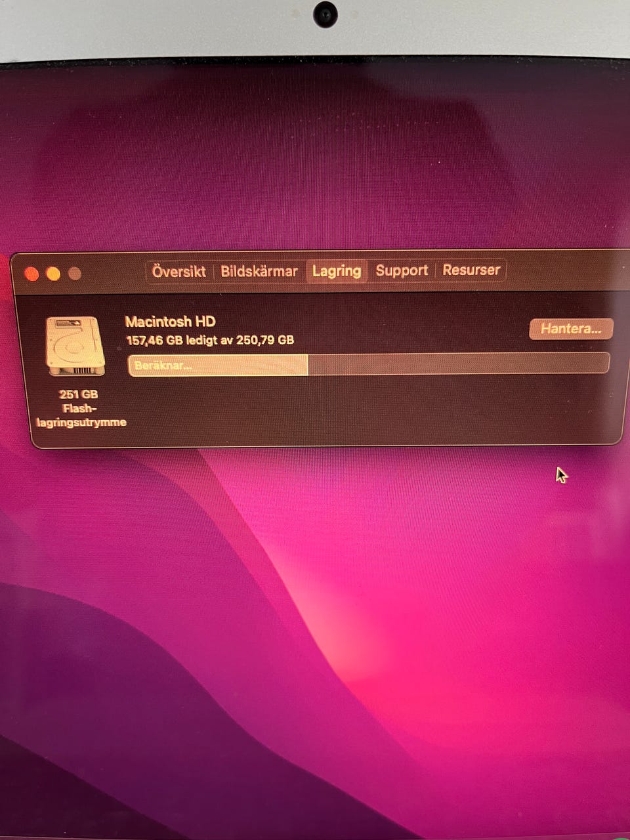Screen dimensions: 630x840
Task: Click the Macintosh HD title text
Action: click(x=170, y=322)
